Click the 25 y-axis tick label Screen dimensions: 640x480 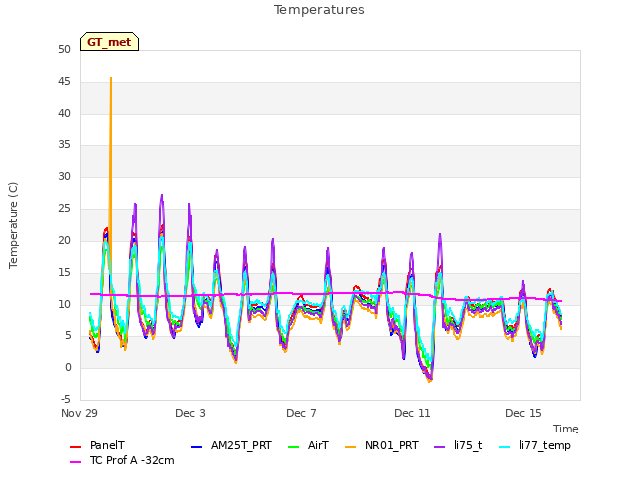(64, 209)
